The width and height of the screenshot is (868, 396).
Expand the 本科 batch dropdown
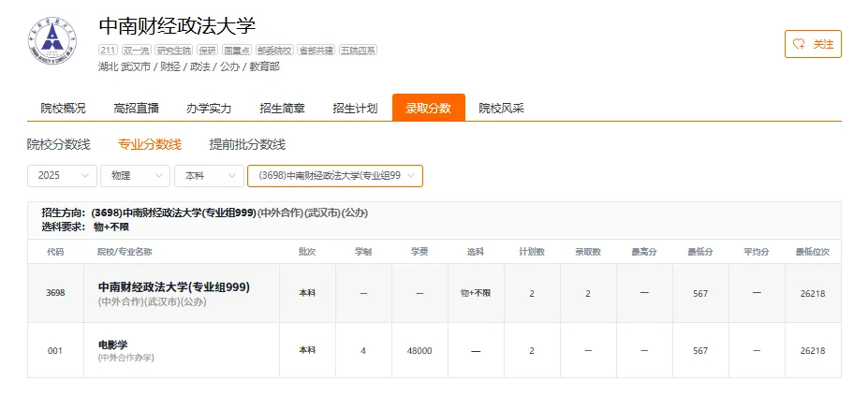pos(209,176)
